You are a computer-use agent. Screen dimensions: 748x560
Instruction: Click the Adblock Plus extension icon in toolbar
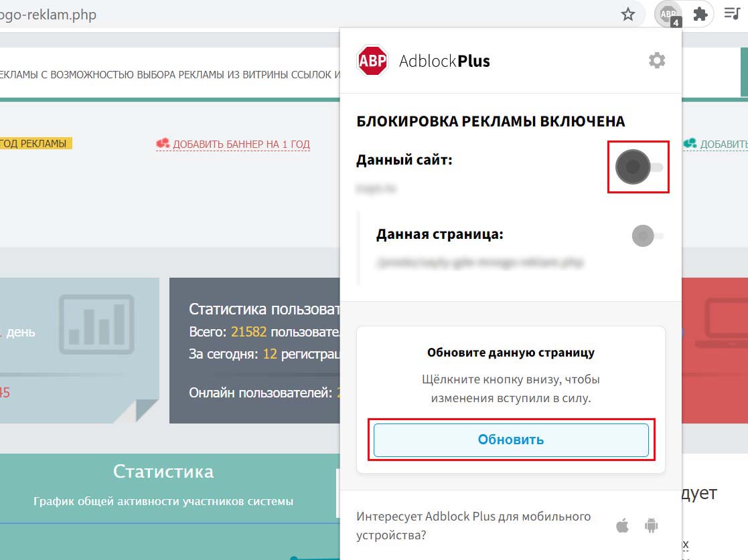click(x=668, y=15)
